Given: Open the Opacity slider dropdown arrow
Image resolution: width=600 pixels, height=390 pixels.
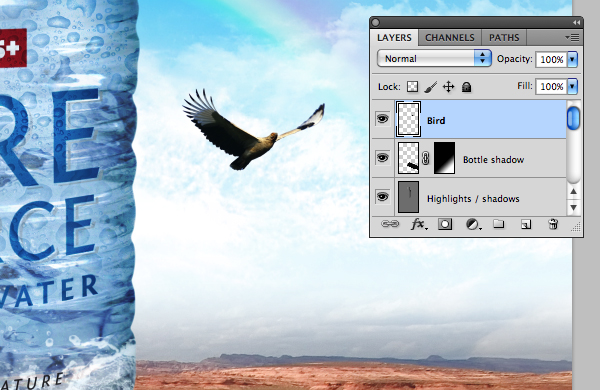Looking at the screenshot, I should point(572,59).
